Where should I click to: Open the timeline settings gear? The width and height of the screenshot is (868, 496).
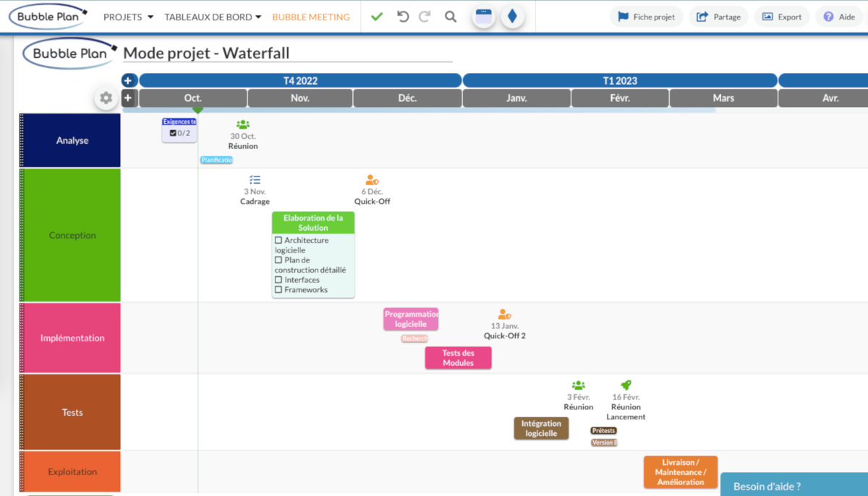[x=106, y=98]
